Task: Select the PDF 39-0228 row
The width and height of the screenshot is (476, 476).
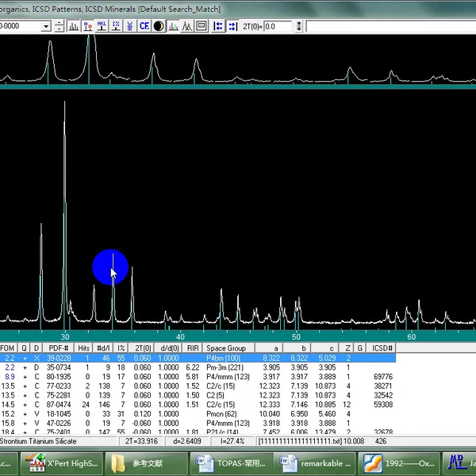Action: point(59,359)
